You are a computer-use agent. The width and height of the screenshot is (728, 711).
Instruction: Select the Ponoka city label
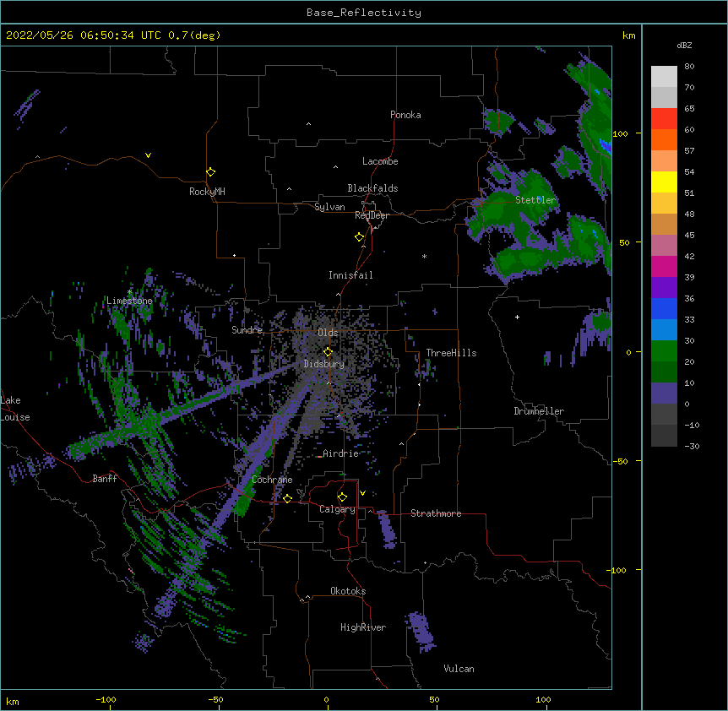pyautogui.click(x=405, y=115)
